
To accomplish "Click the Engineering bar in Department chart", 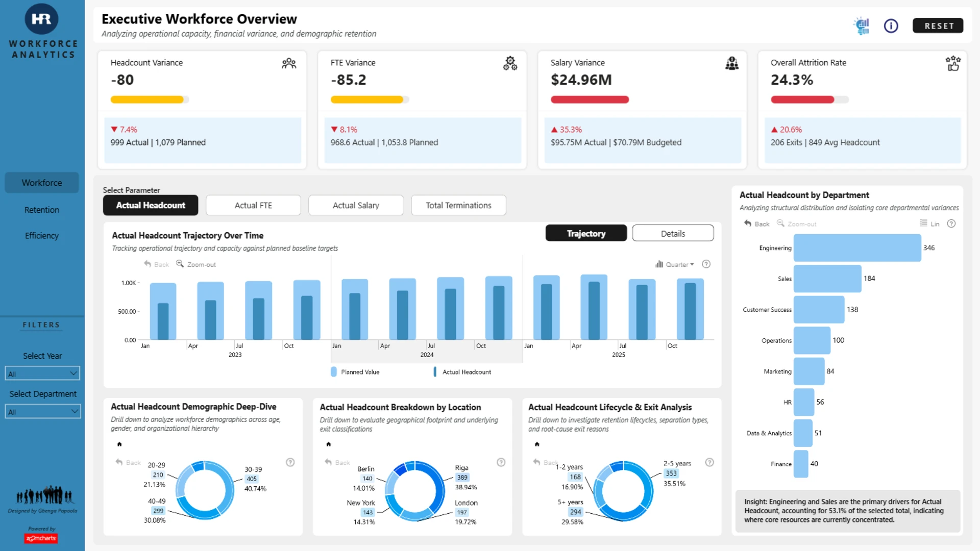I will tap(857, 248).
